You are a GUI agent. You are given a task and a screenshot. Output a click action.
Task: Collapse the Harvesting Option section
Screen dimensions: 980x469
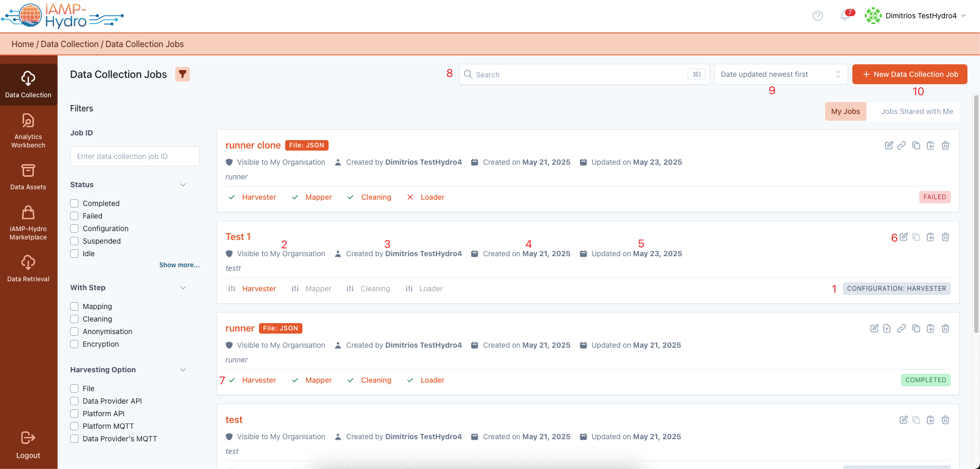click(183, 370)
